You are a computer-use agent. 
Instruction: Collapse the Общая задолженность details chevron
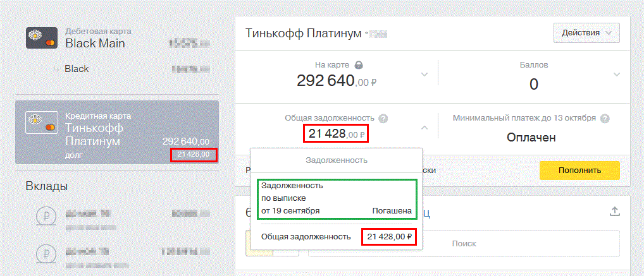click(x=424, y=128)
